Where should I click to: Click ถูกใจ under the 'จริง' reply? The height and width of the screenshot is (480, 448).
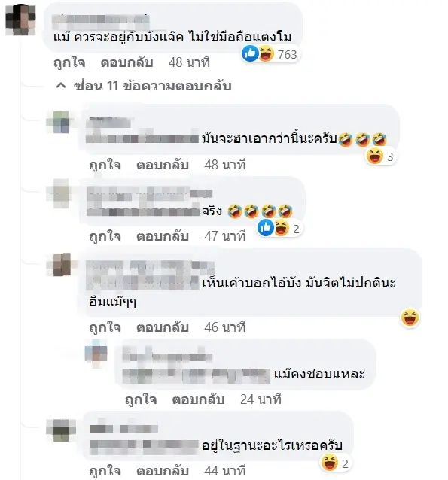[105, 236]
